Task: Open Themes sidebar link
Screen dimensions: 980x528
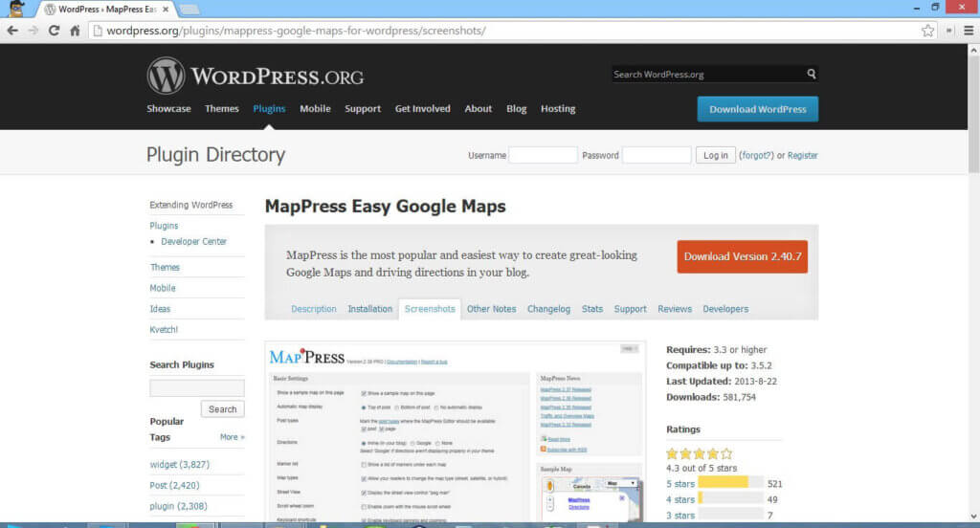Action: pyautogui.click(x=165, y=267)
